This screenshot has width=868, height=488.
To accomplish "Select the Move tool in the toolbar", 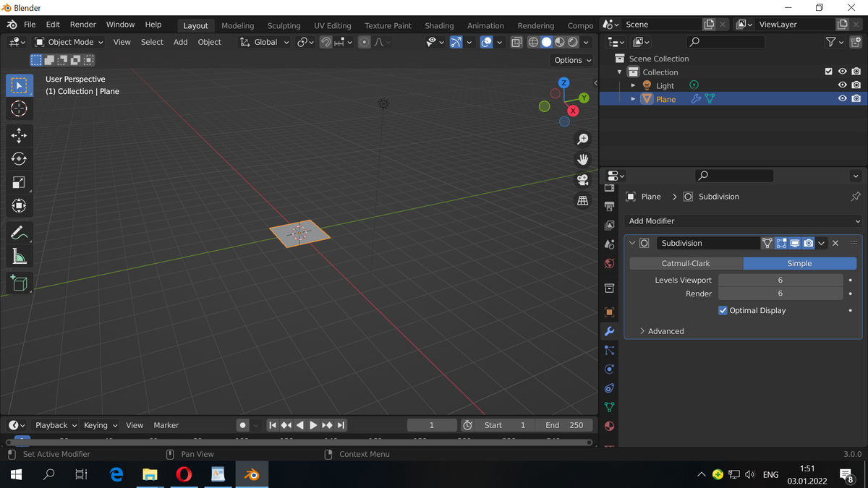I will click(20, 135).
